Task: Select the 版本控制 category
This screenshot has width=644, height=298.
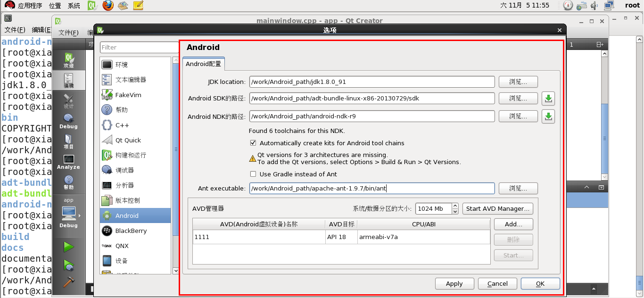Action: (136, 200)
